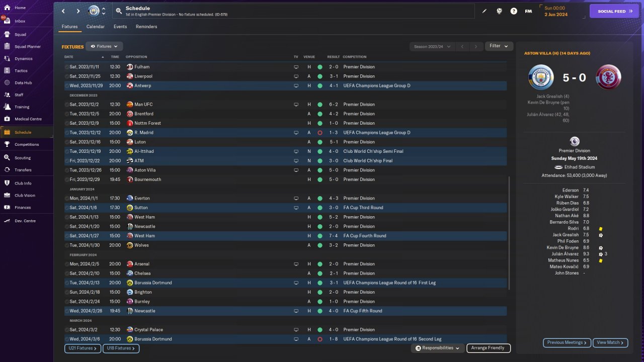Expand the Filter dropdown
The image size is (644, 362).
pos(499,46)
